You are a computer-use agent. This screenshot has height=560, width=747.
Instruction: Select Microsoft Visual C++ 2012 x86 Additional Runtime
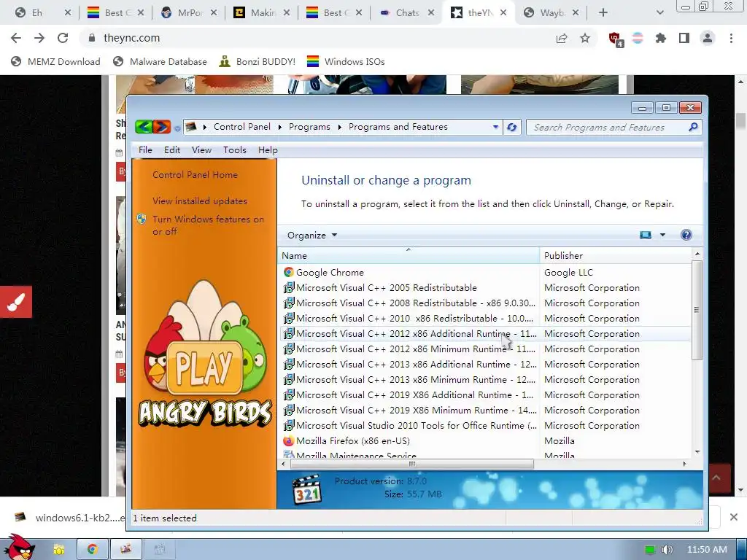point(484,334)
